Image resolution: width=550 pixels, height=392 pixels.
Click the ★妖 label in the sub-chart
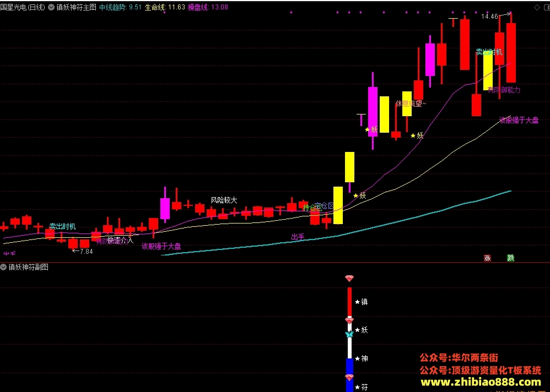[x=362, y=330]
